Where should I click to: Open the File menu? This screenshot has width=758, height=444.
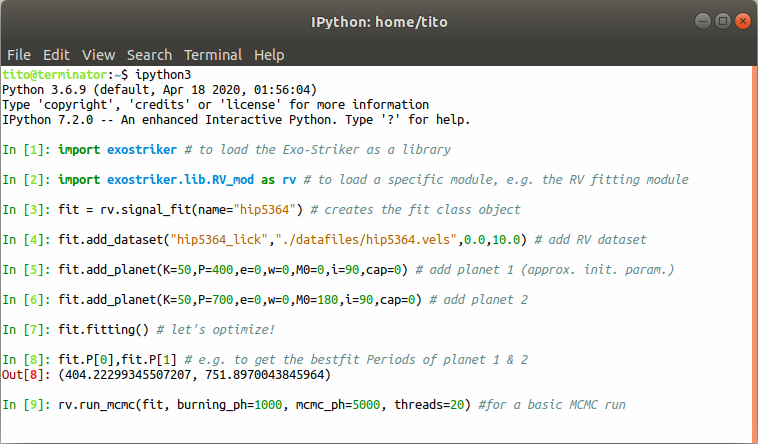point(19,55)
